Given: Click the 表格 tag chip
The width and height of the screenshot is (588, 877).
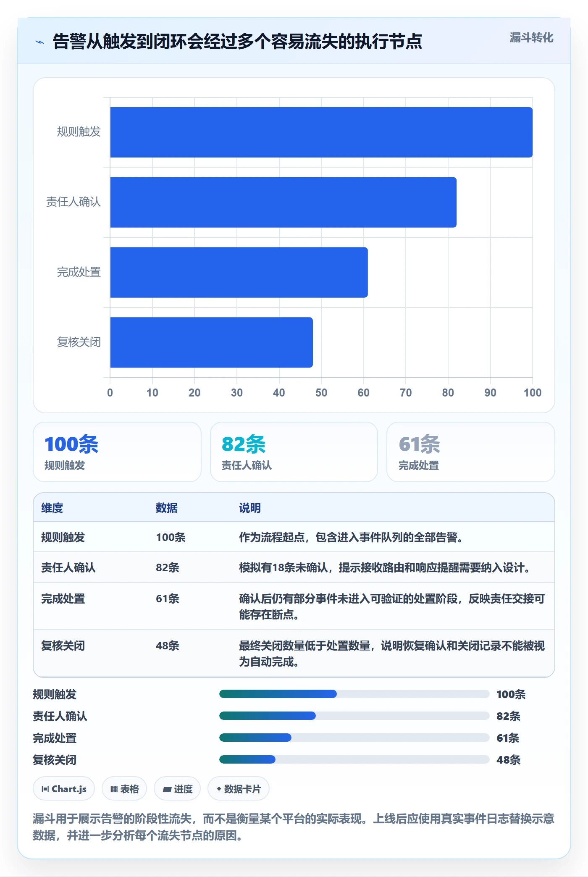Looking at the screenshot, I should 124,789.
